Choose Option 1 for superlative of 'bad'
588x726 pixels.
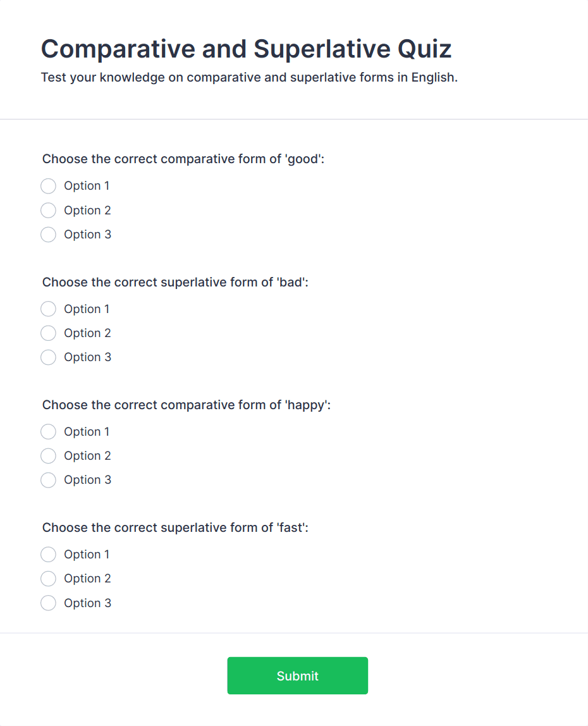(49, 309)
